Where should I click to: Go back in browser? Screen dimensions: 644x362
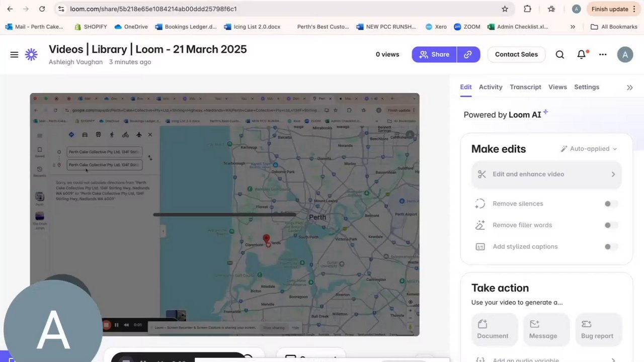click(x=10, y=9)
